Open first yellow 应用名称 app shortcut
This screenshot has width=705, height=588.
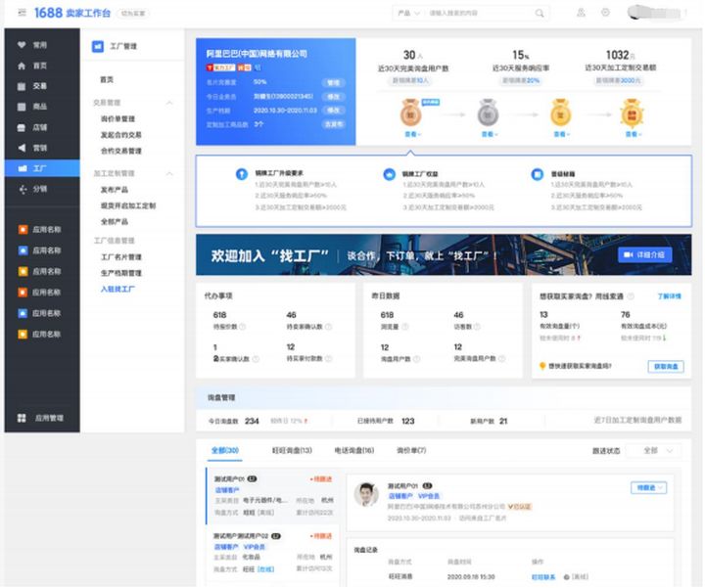click(39, 271)
